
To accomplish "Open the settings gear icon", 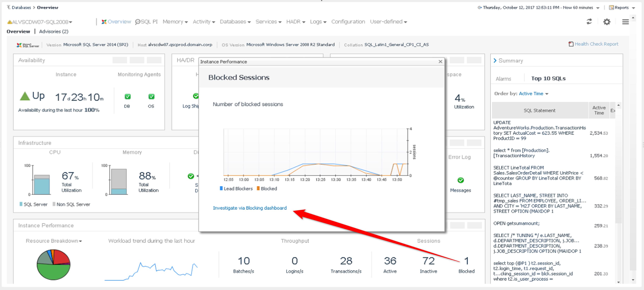I will pos(607,22).
